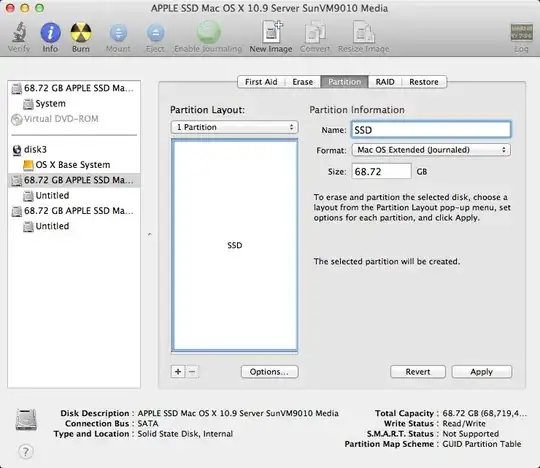Select the SSD partition in layout map

point(235,246)
